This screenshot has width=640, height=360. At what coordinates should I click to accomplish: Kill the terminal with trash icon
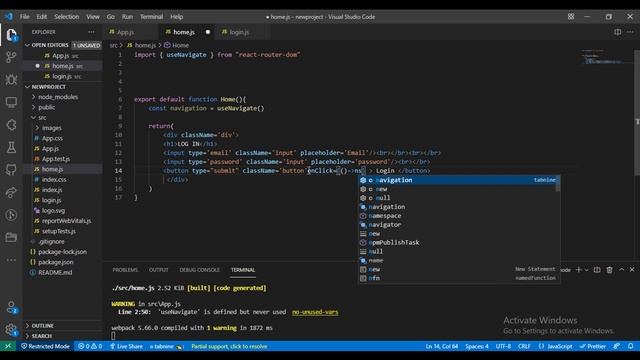[609, 270]
